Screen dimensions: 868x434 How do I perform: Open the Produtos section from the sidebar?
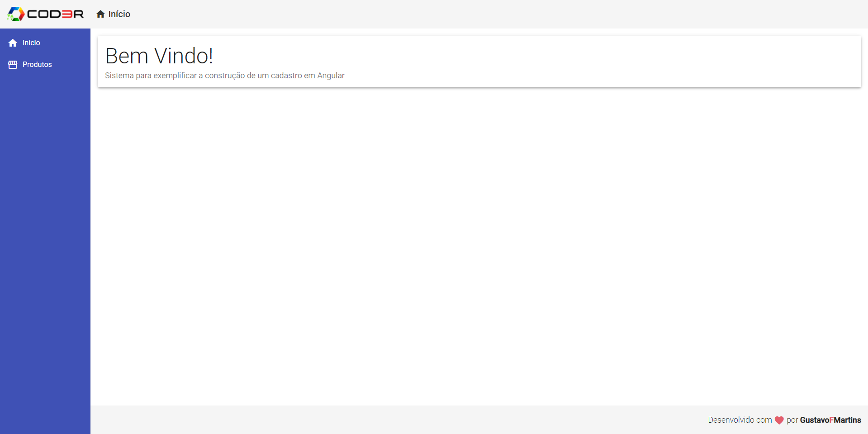click(x=38, y=64)
